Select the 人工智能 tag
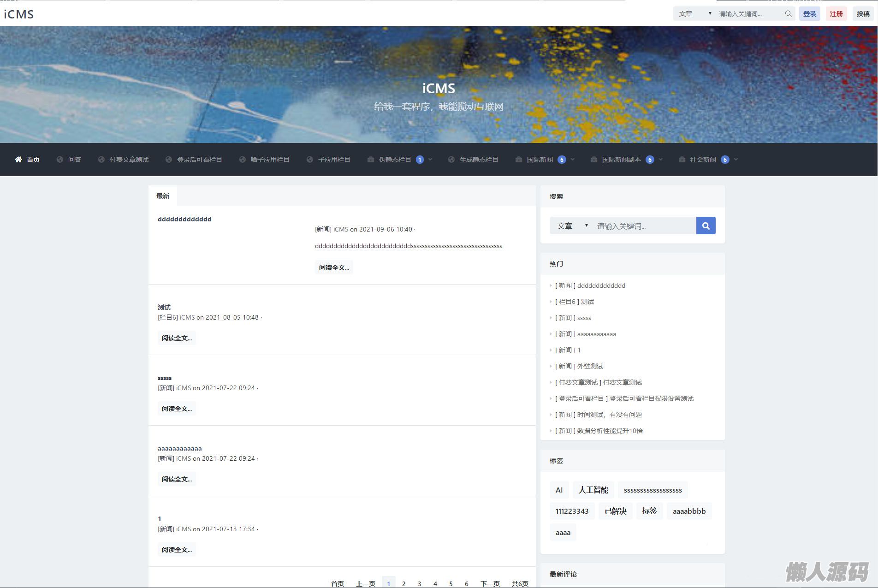The width and height of the screenshot is (878, 588). click(593, 490)
